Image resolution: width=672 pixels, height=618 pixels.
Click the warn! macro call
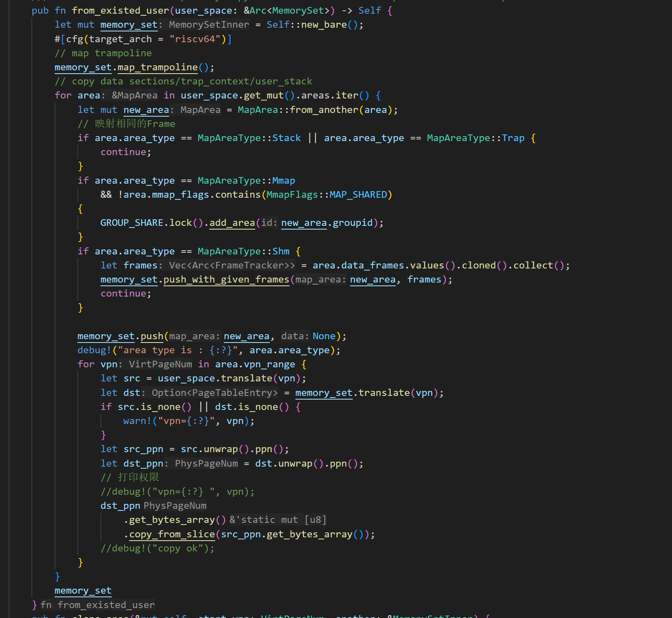click(x=137, y=421)
